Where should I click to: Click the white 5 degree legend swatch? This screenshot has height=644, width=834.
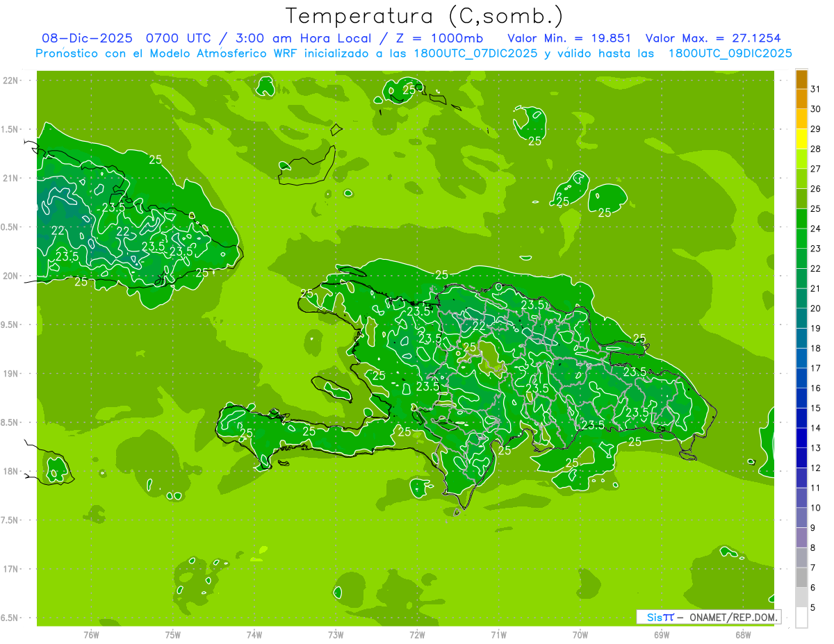pos(801,618)
